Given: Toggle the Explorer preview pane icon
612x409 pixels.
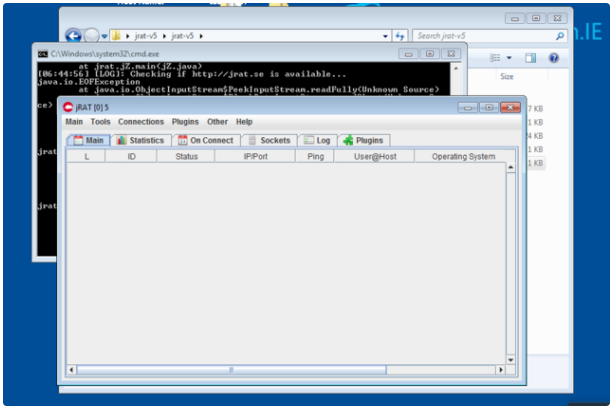Looking at the screenshot, I should tap(530, 58).
